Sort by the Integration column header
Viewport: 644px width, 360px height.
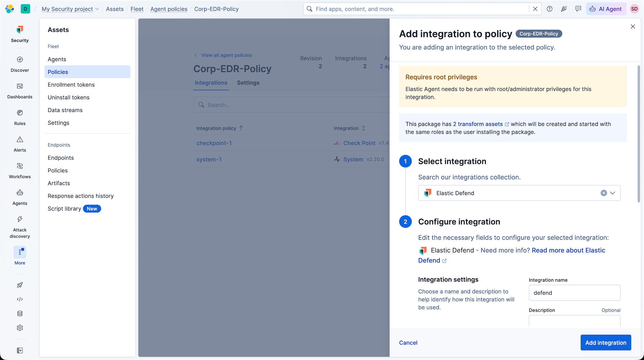(x=350, y=128)
